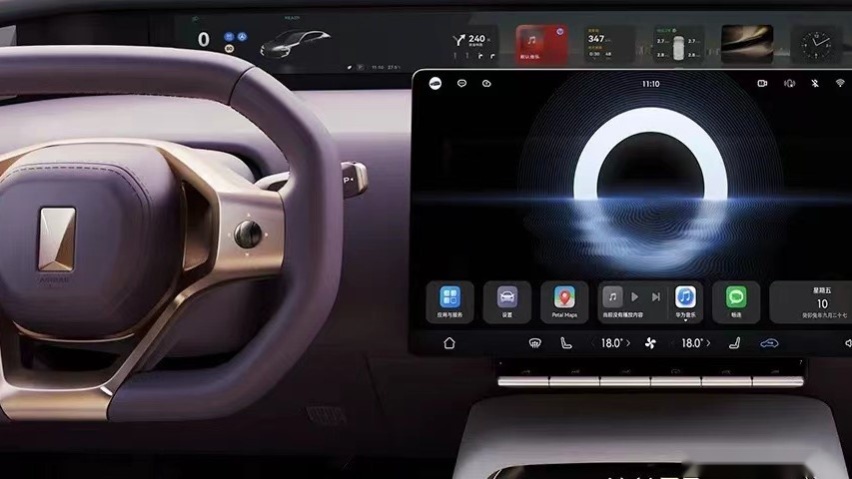The height and width of the screenshot is (479, 852).
Task: Toggle the blue car air circulation mode
Action: coord(769,343)
